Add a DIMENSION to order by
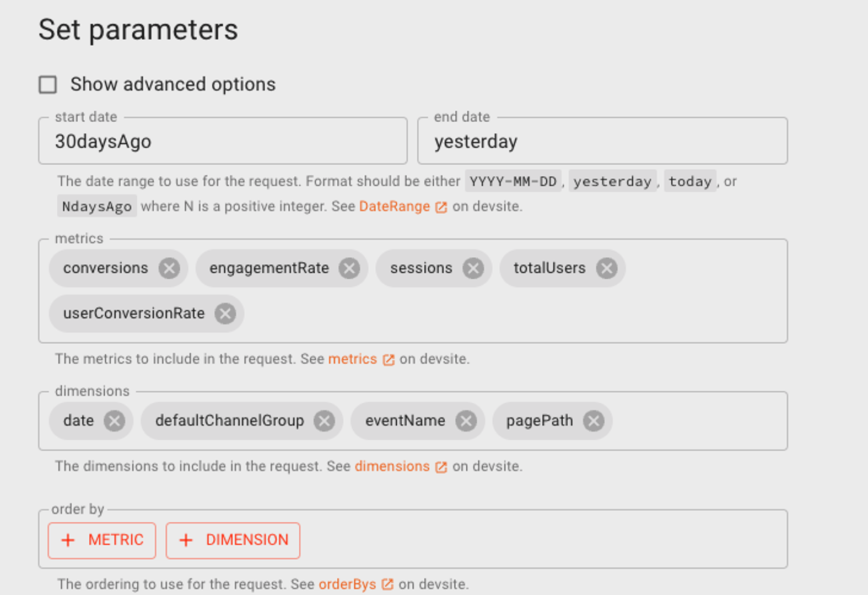The height and width of the screenshot is (595, 868). 233,540
